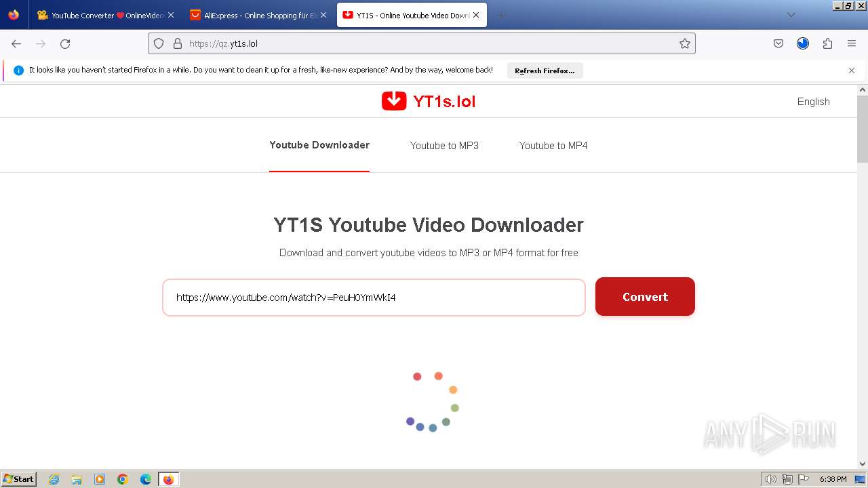Viewport: 868px width, 488px height.
Task: Open Firefox View pinned icon
Action: pos(14,15)
